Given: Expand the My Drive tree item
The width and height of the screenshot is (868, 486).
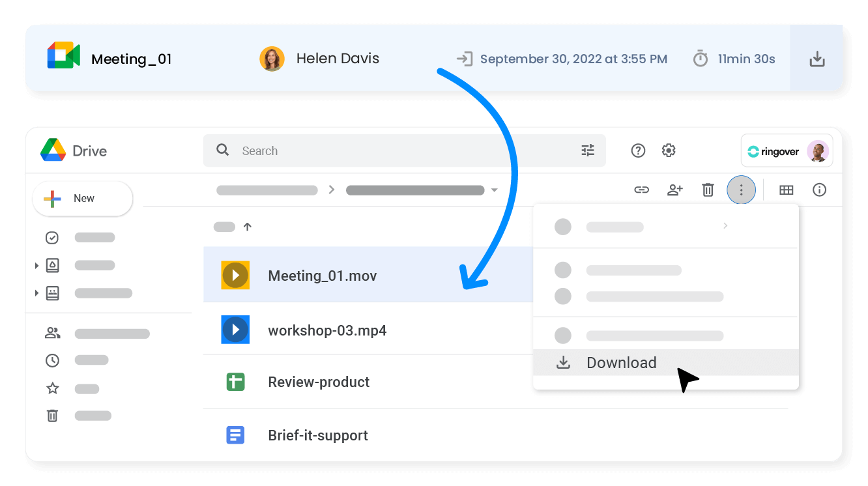Looking at the screenshot, I should (37, 265).
